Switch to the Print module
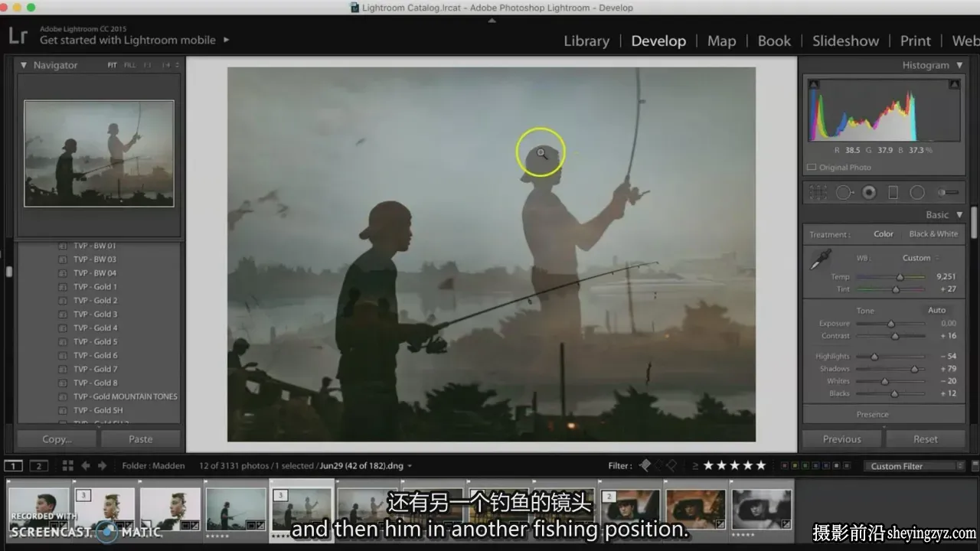 [916, 41]
